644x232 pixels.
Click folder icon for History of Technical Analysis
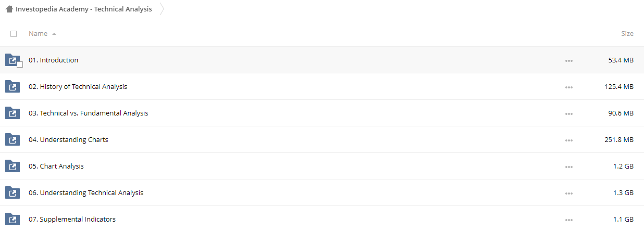click(13, 86)
